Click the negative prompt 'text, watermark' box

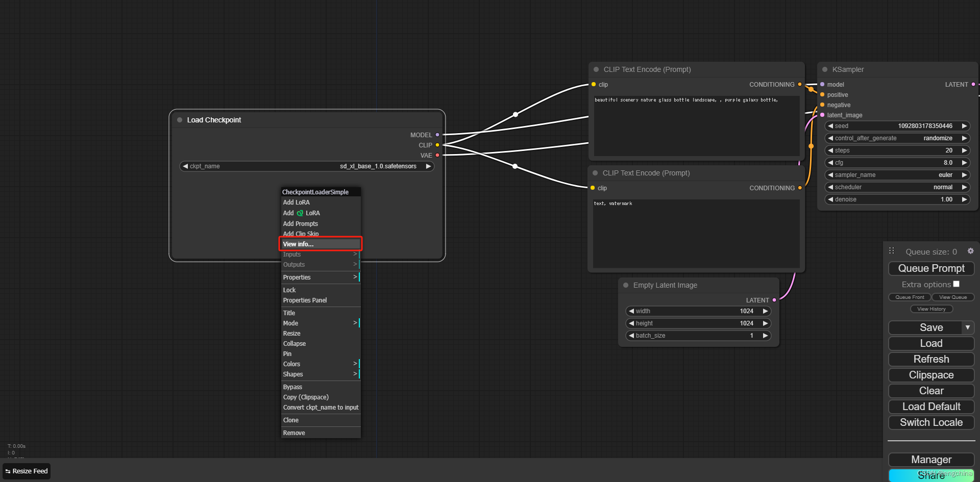pos(696,233)
